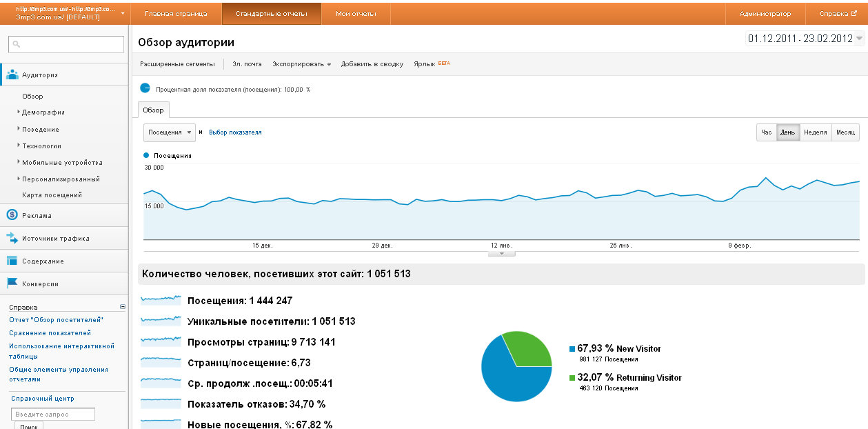Open the date range dropdown

(x=805, y=39)
